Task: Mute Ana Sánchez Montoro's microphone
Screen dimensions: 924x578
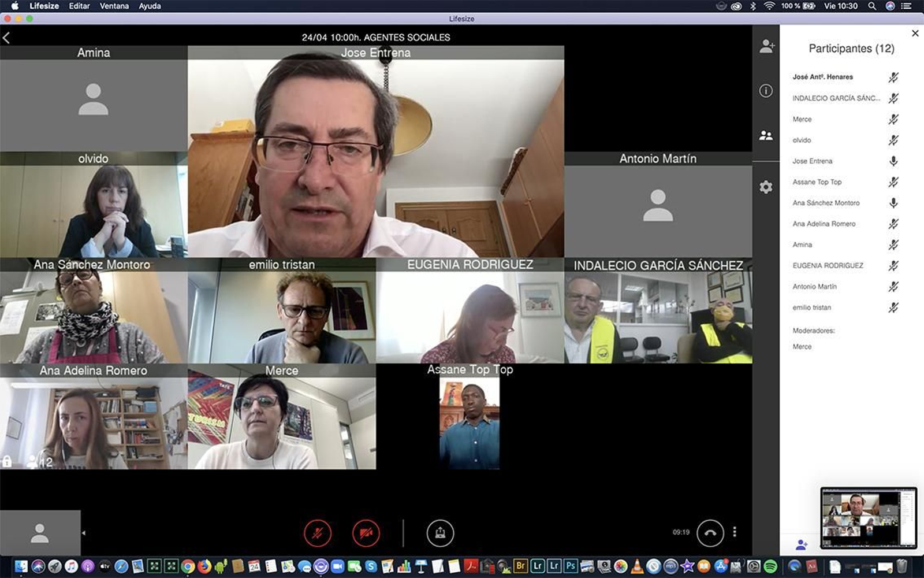Action: 893,203
